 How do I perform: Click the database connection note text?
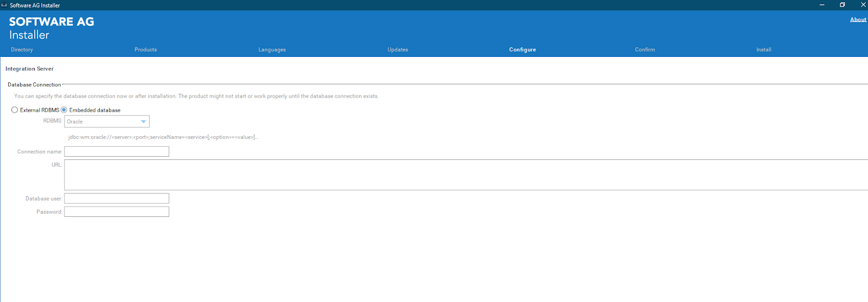(196, 96)
